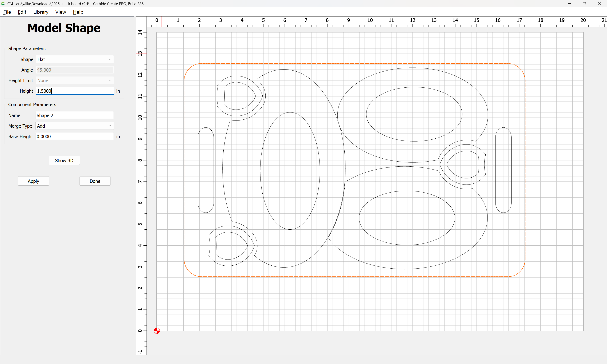Image resolution: width=607 pixels, height=364 pixels.
Task: Click the Apply button
Action: pyautogui.click(x=33, y=181)
